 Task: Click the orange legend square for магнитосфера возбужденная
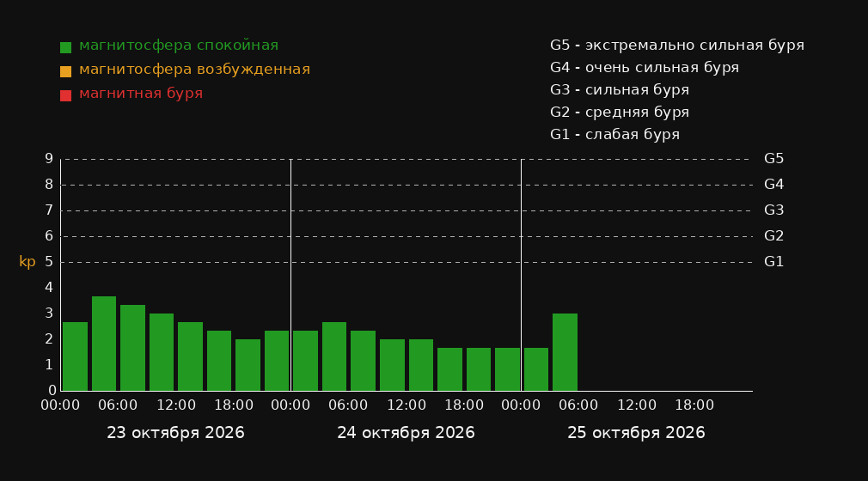click(x=65, y=71)
